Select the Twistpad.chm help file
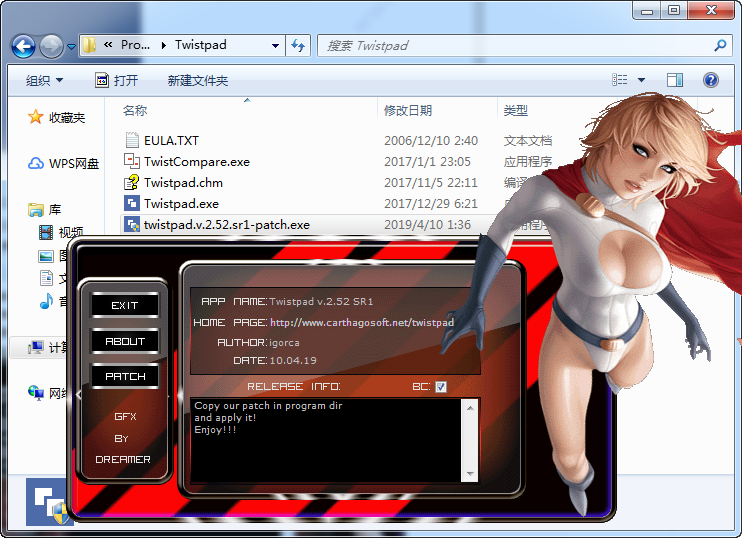 (x=184, y=183)
